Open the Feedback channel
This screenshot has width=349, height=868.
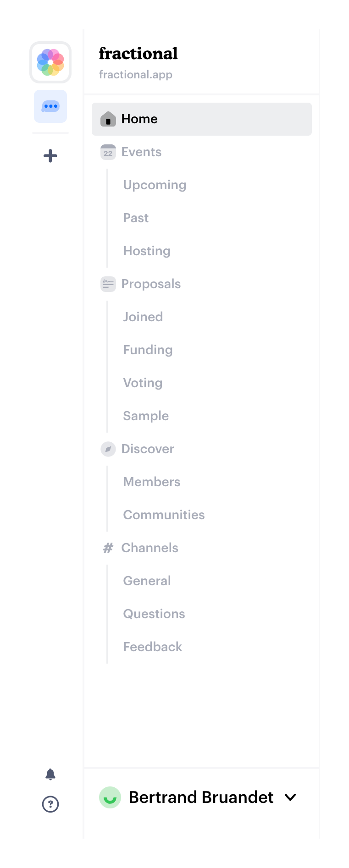point(152,647)
